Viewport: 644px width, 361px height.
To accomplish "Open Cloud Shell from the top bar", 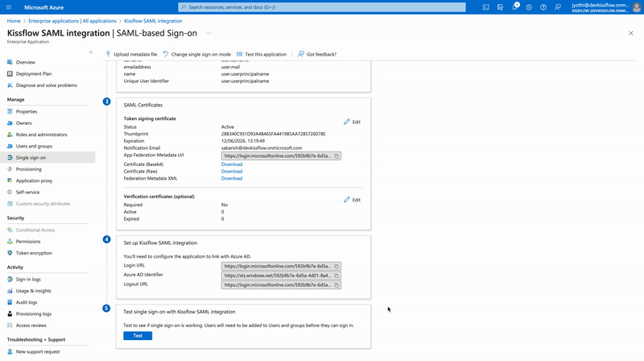I will 486,6.
